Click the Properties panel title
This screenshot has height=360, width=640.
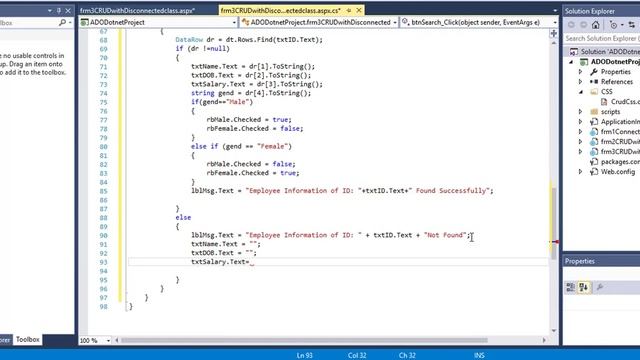pyautogui.click(x=580, y=261)
